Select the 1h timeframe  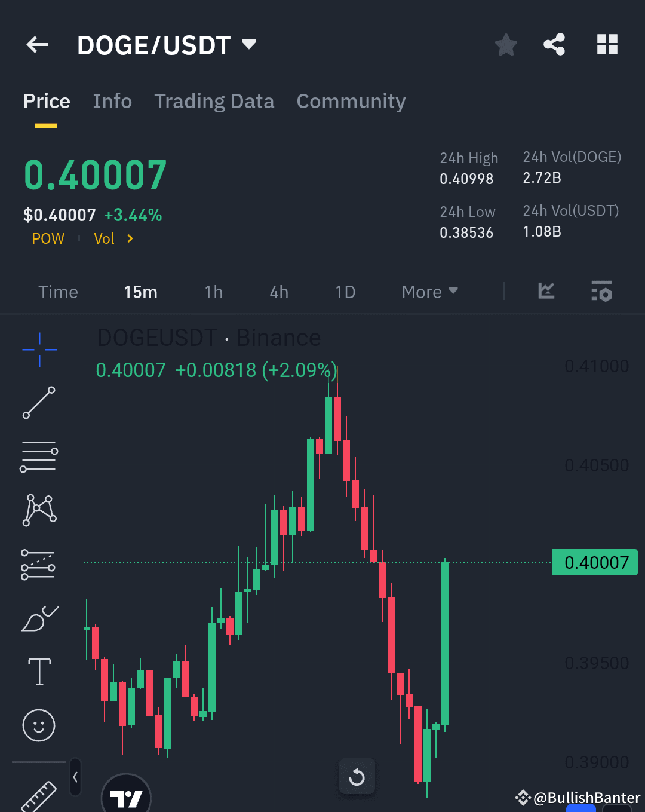tap(213, 292)
